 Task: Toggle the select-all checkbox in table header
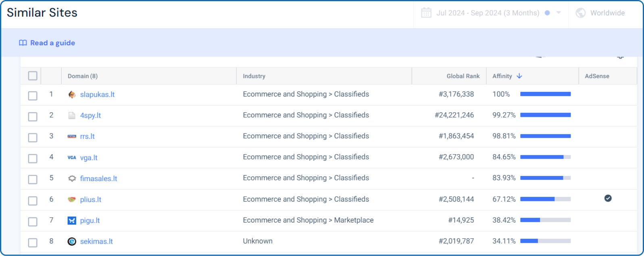tap(33, 76)
